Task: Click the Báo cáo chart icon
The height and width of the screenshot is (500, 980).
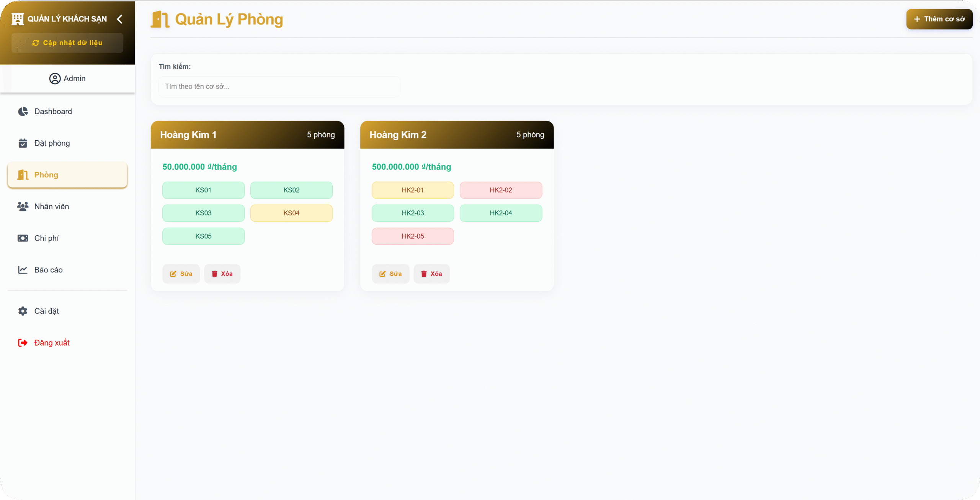Action: click(x=23, y=270)
